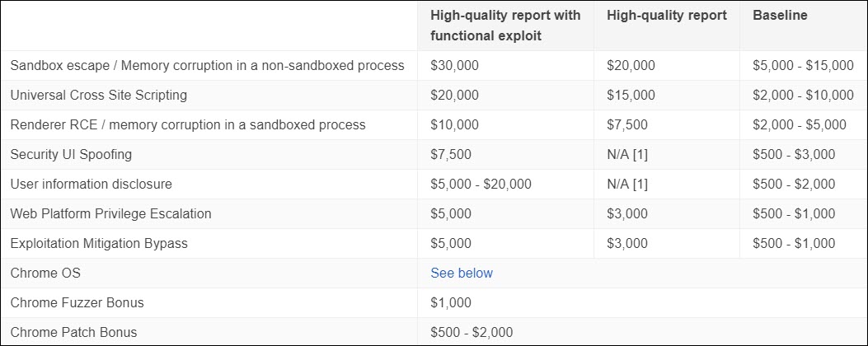Select the $500 - $2,000 Patch Bonus amount
The width and height of the screenshot is (868, 346).
coord(472,332)
